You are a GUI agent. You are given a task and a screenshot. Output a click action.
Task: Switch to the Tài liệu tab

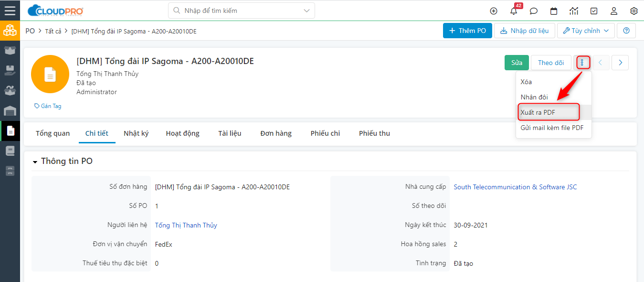point(230,133)
